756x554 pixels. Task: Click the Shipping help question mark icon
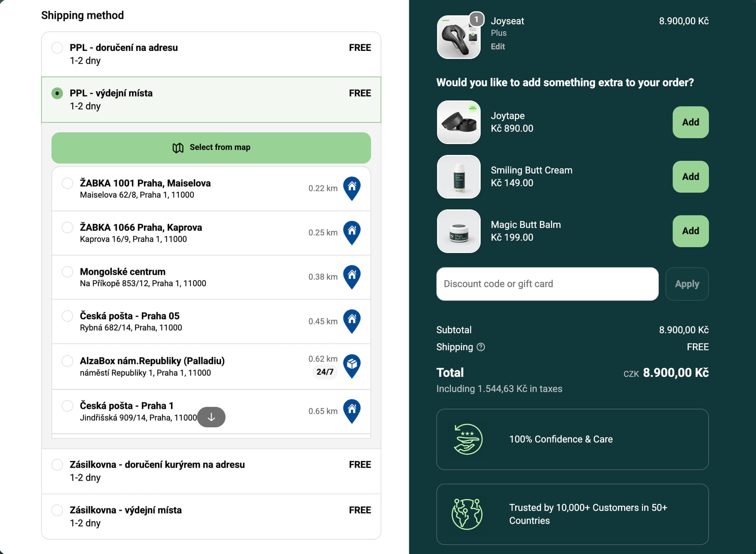point(481,347)
